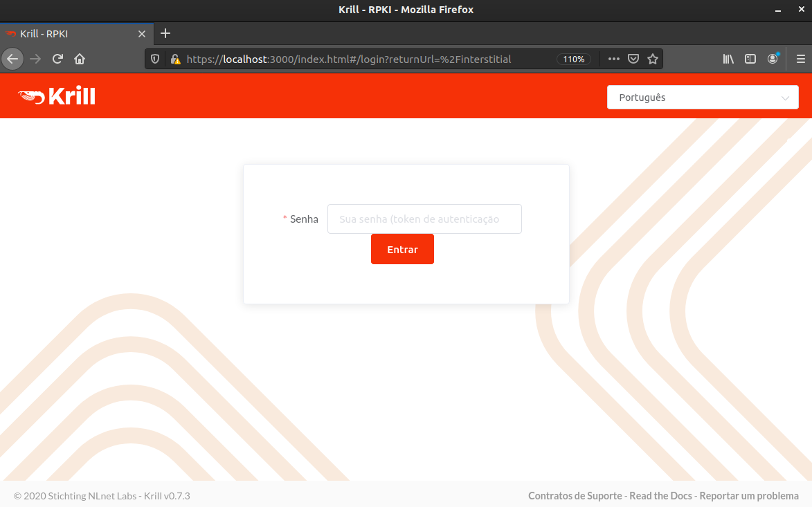Image resolution: width=812 pixels, height=507 pixels.
Task: Bookmark this page with the star
Action: coord(653,59)
